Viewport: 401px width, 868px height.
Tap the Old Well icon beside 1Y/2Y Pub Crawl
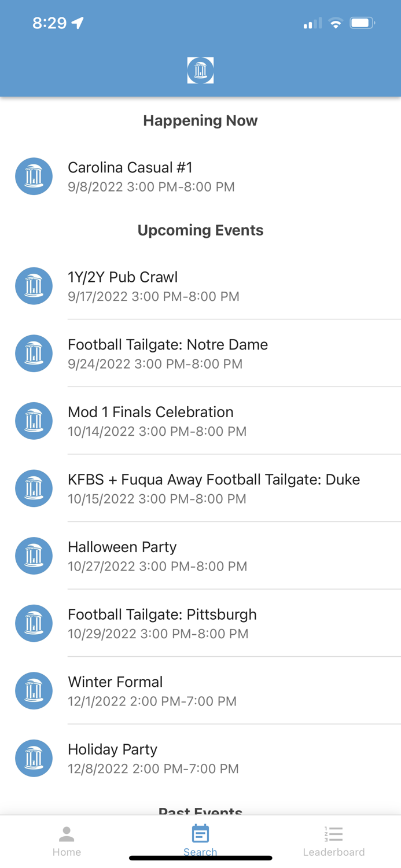pyautogui.click(x=34, y=286)
